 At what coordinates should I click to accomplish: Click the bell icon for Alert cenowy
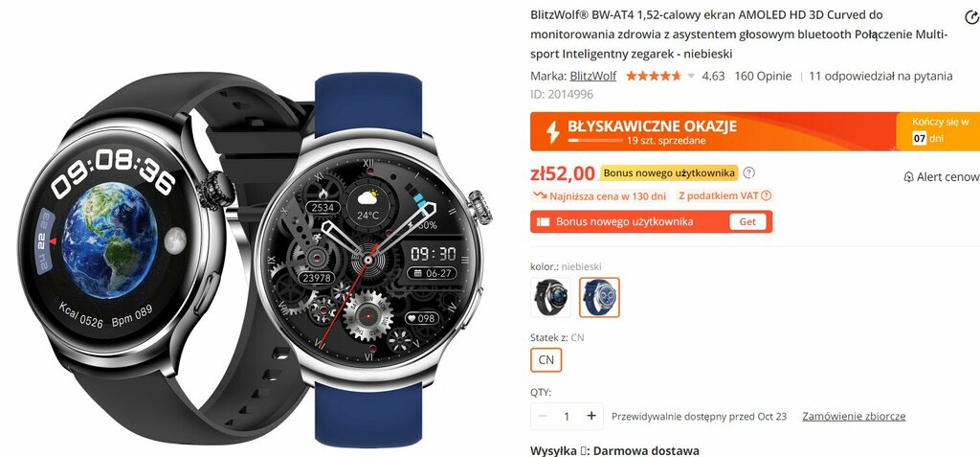coord(909,177)
